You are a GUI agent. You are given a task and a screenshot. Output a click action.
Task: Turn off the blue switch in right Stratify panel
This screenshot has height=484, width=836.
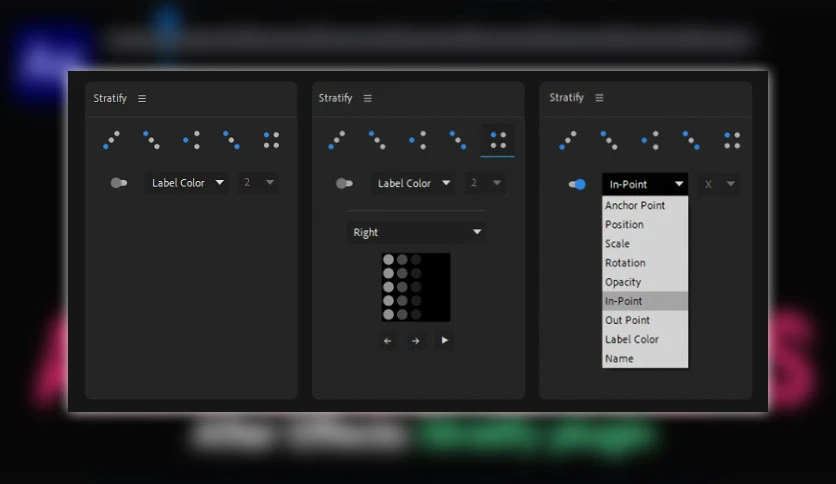pos(577,184)
